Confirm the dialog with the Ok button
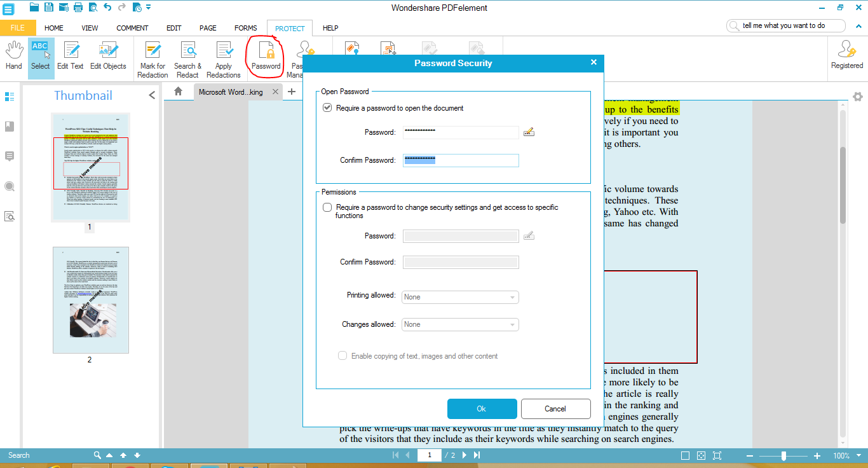This screenshot has height=468, width=868. [482, 408]
